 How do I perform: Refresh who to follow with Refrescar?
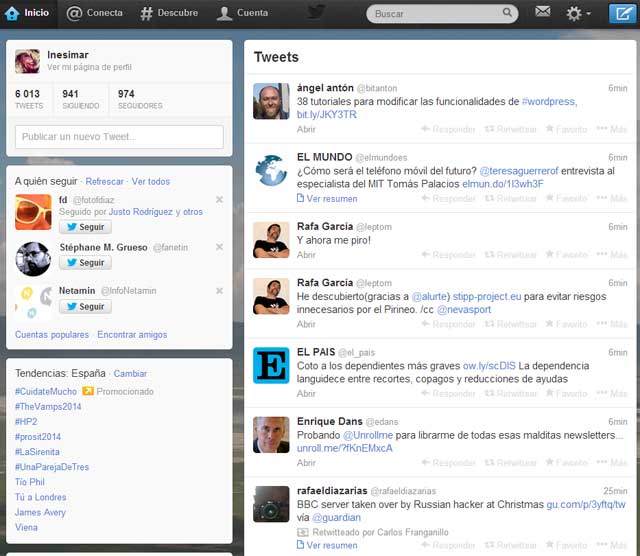tap(104, 181)
